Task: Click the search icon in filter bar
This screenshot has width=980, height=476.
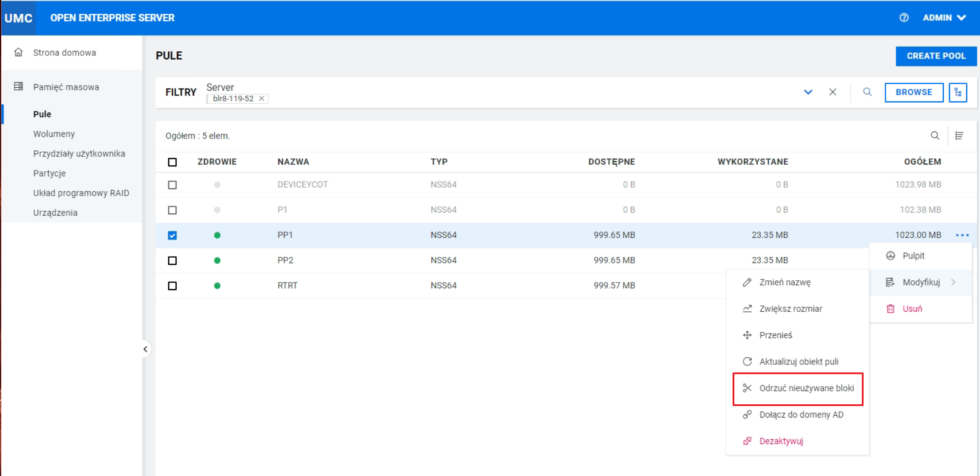Action: tap(867, 92)
